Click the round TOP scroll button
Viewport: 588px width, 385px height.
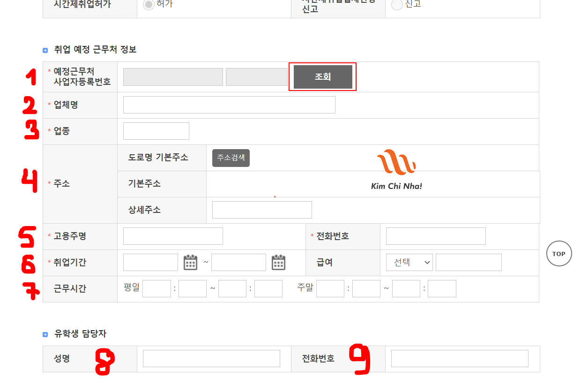(x=558, y=254)
